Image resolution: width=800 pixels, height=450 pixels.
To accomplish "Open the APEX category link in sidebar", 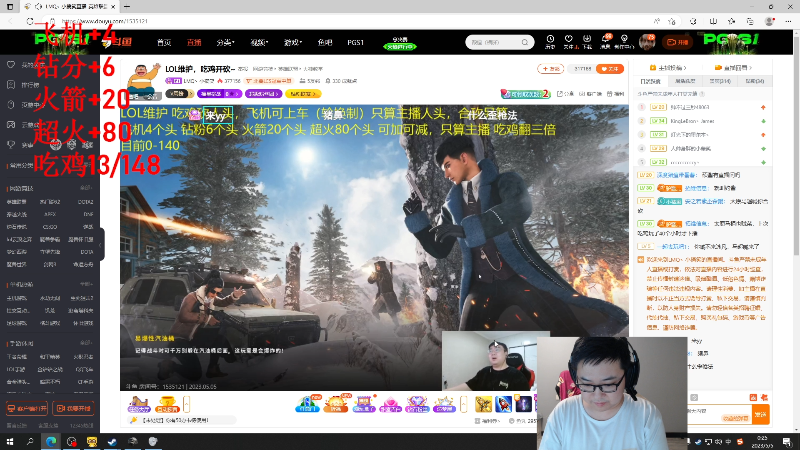I will pyautogui.click(x=49, y=214).
